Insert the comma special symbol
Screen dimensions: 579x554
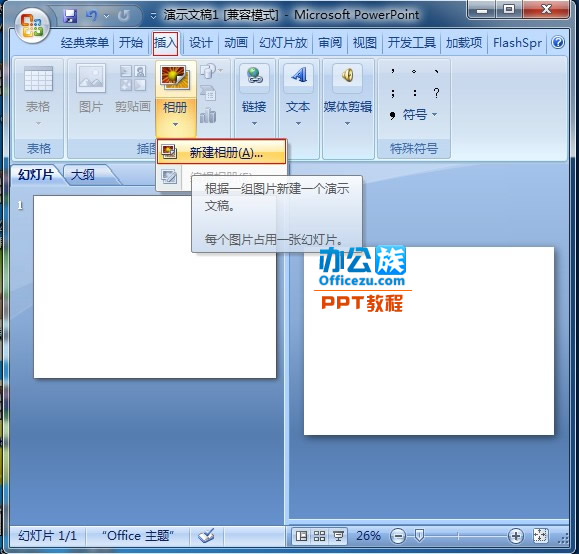[393, 71]
